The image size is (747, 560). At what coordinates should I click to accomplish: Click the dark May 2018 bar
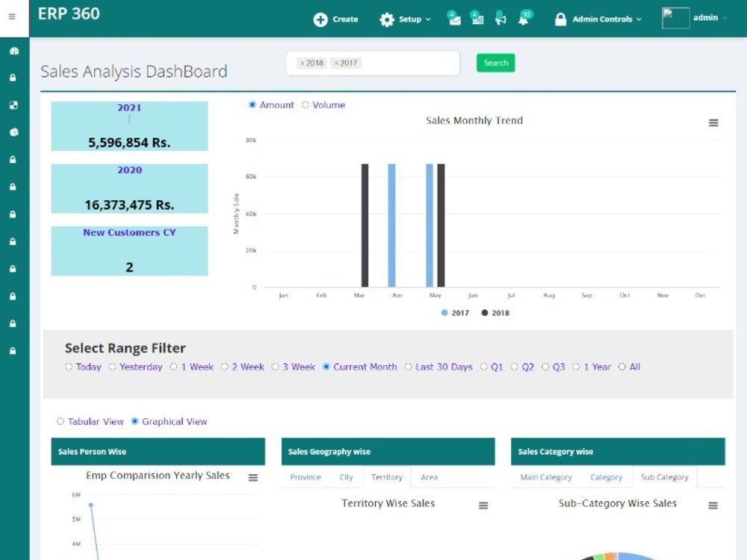coord(441,225)
